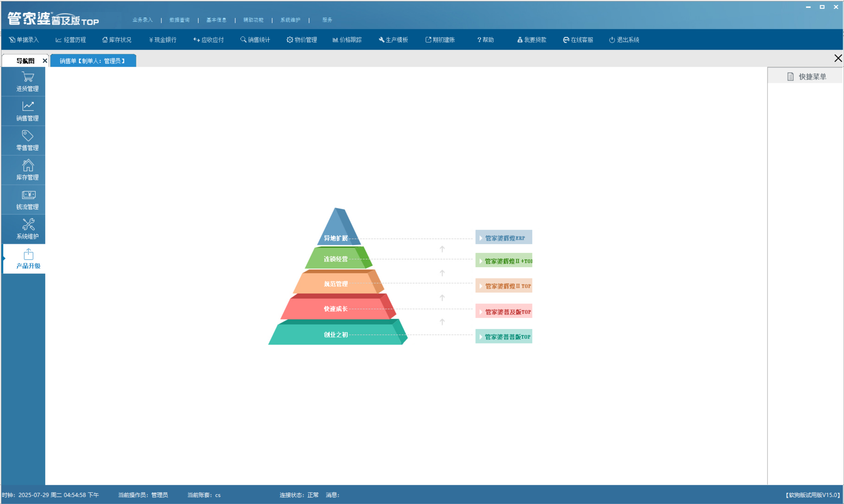Switch to the 销售单【制单人:管理员】 tab
This screenshot has width=844, height=504.
[x=93, y=61]
